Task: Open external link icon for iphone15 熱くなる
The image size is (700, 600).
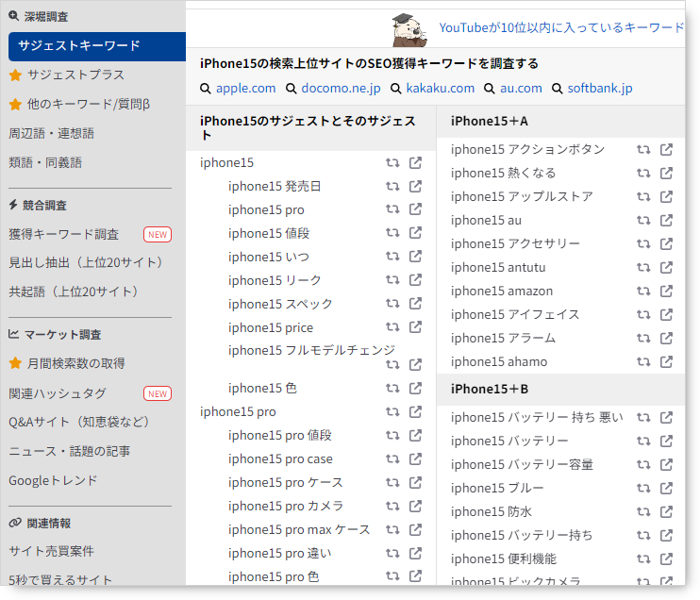Action: (666, 174)
